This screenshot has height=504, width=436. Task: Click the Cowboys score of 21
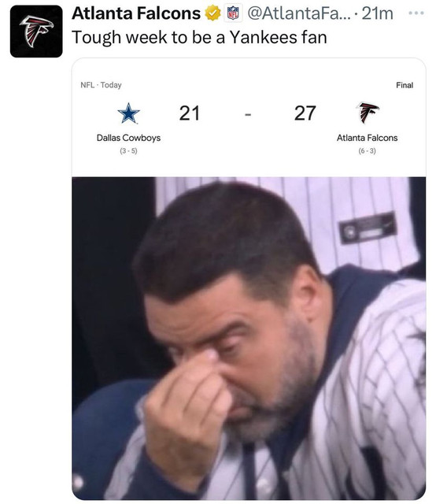[x=189, y=113]
